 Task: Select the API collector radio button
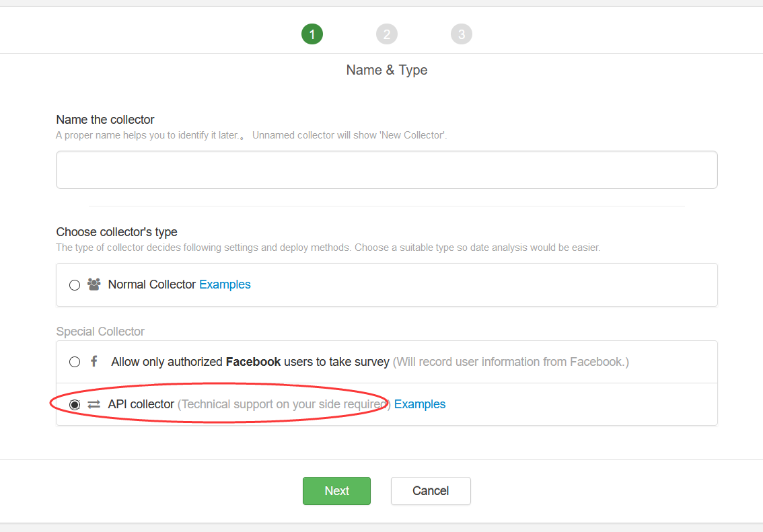click(75, 404)
